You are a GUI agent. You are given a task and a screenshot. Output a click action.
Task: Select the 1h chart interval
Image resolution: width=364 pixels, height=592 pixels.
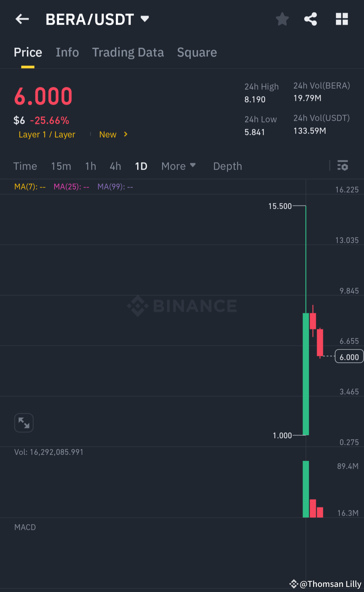(x=91, y=166)
